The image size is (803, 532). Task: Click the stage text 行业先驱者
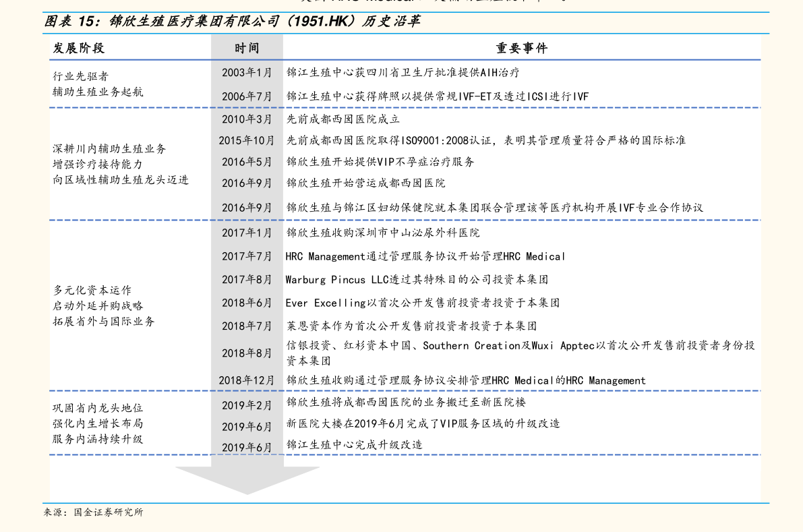click(80, 76)
